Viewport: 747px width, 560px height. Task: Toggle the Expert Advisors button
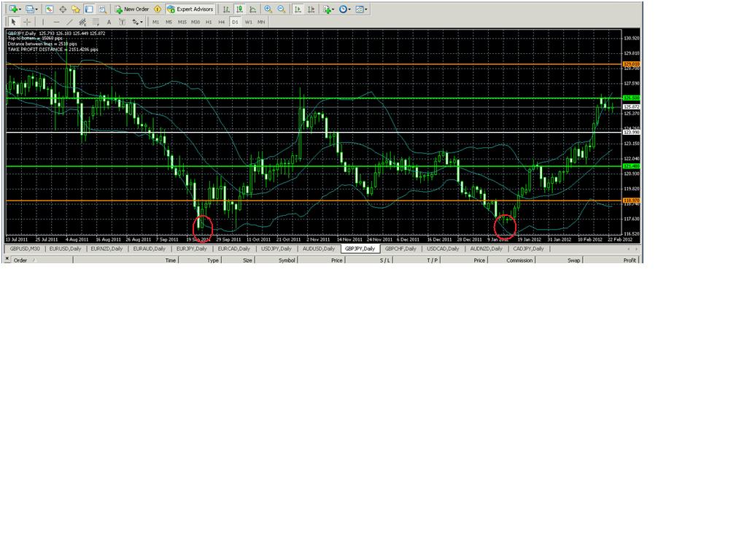[190, 9]
